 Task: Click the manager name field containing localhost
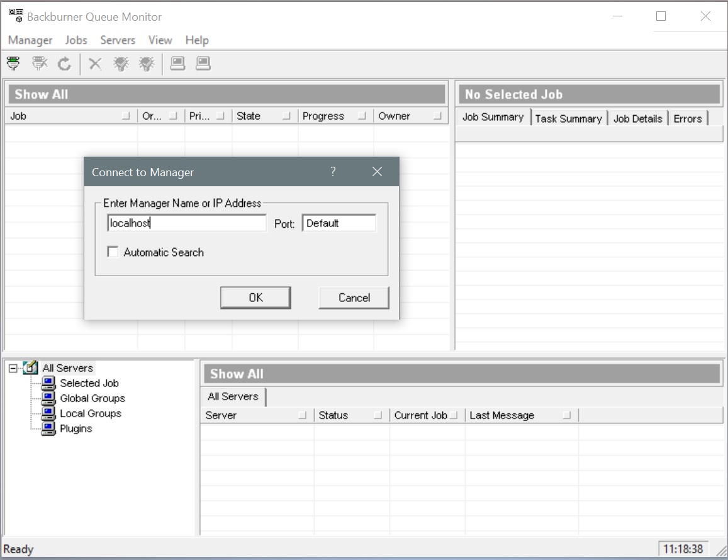tap(187, 223)
